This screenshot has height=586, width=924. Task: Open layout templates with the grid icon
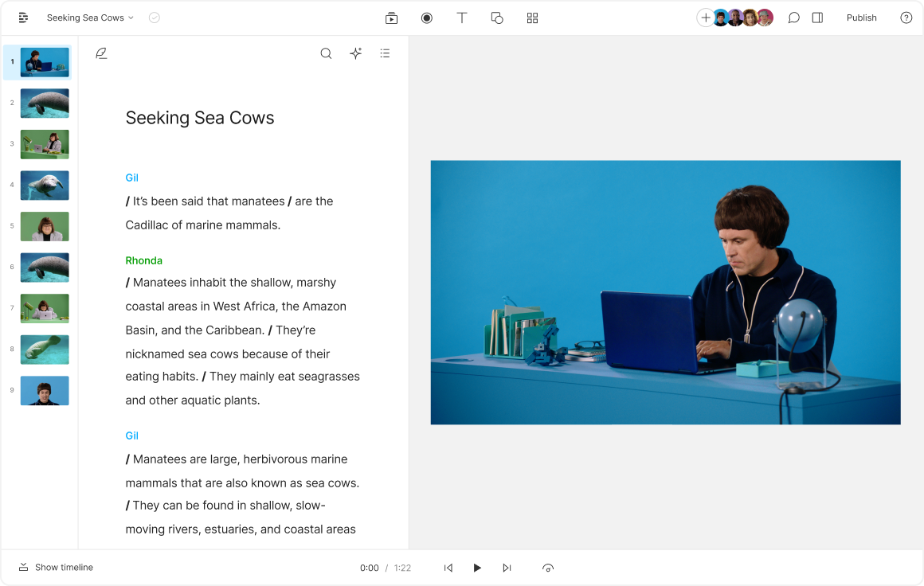click(x=532, y=18)
